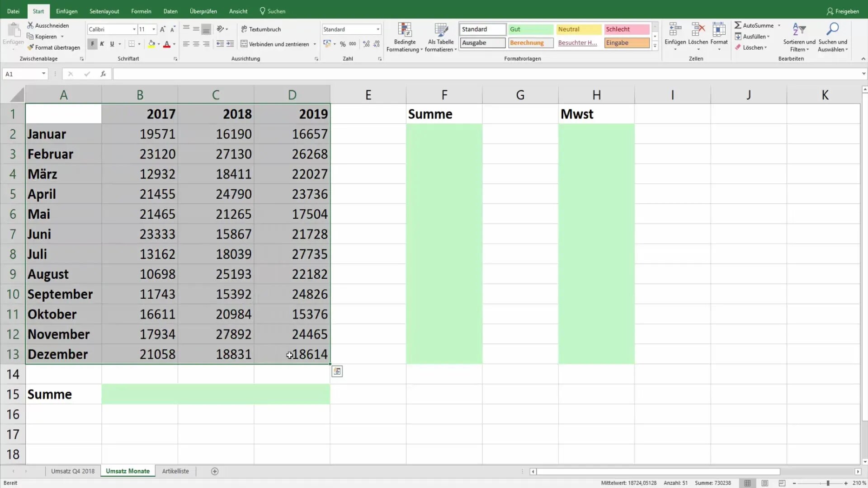The height and width of the screenshot is (488, 868).
Task: Click the Format painter brush icon
Action: click(30, 47)
